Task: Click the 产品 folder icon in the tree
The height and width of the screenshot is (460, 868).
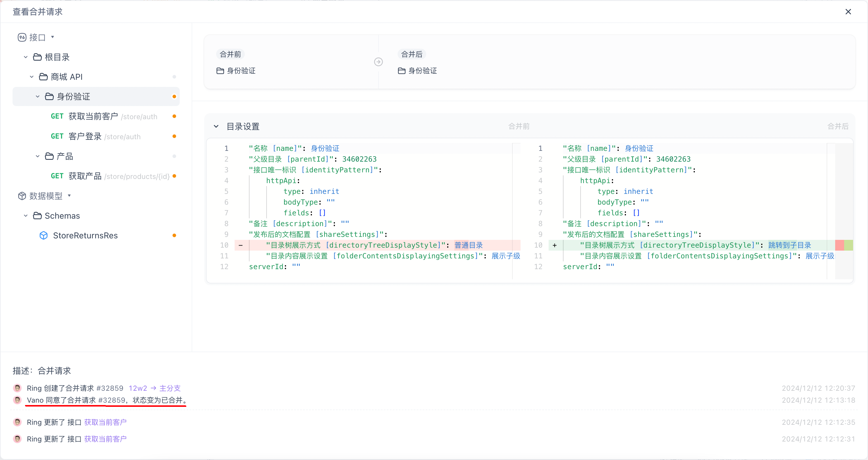Action: coord(50,156)
